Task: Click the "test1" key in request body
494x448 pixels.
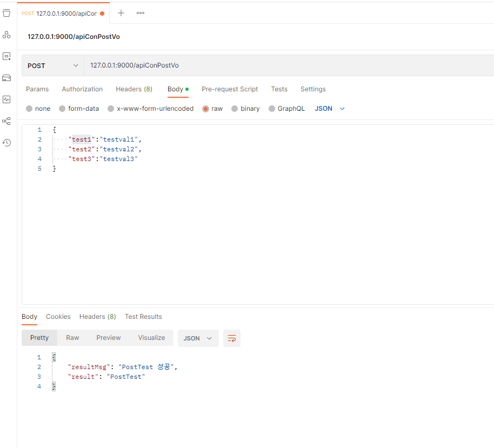Action: coord(82,139)
